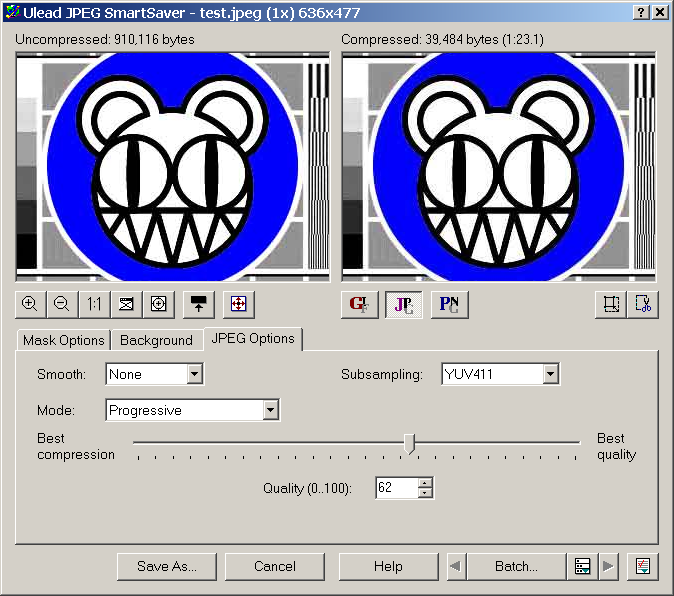Click the Cancel button
This screenshot has width=674, height=596.
[x=275, y=566]
